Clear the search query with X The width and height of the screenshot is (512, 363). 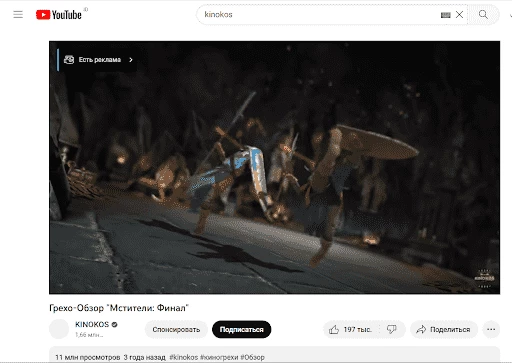pyautogui.click(x=459, y=14)
